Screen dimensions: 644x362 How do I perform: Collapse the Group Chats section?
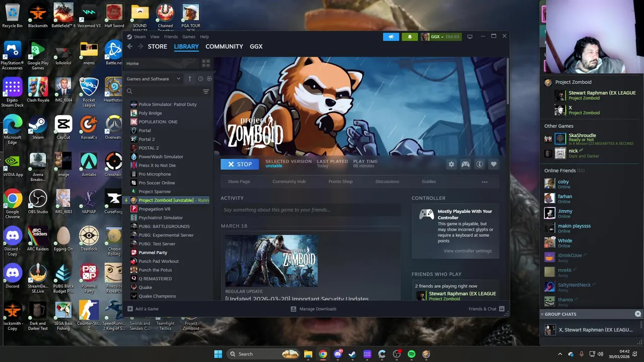(x=542, y=314)
